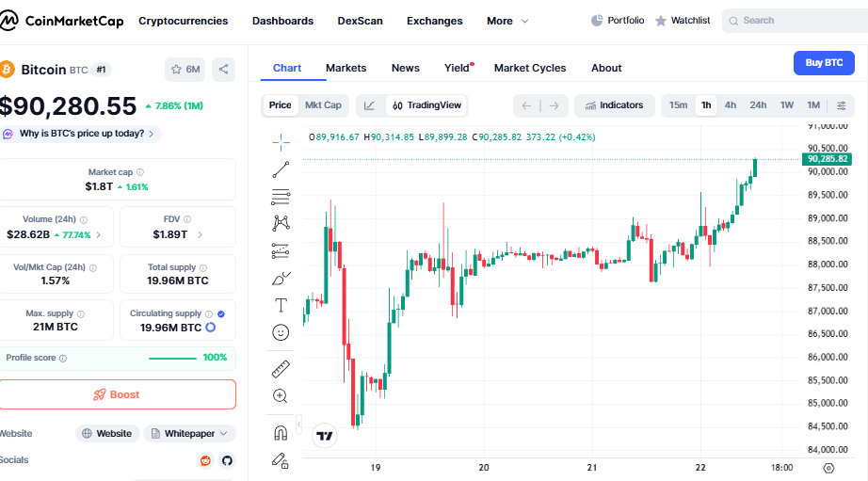
Task: Switch to the Chart tab
Action: [287, 68]
